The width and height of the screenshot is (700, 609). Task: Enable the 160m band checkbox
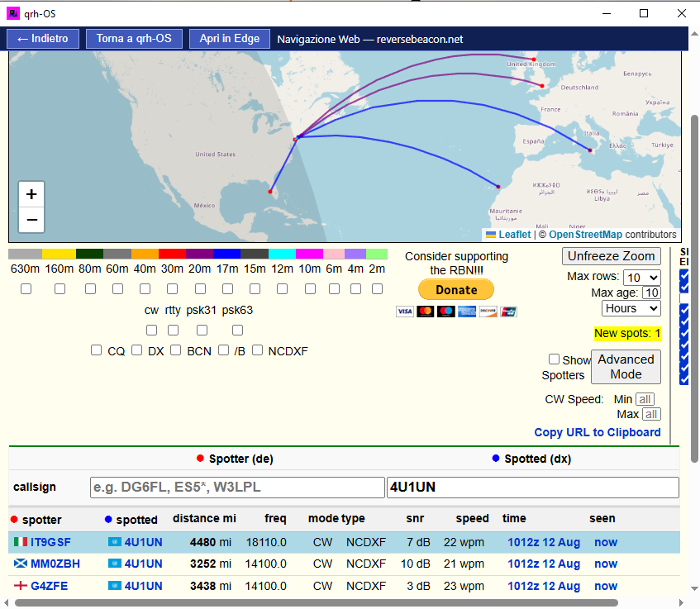60,289
